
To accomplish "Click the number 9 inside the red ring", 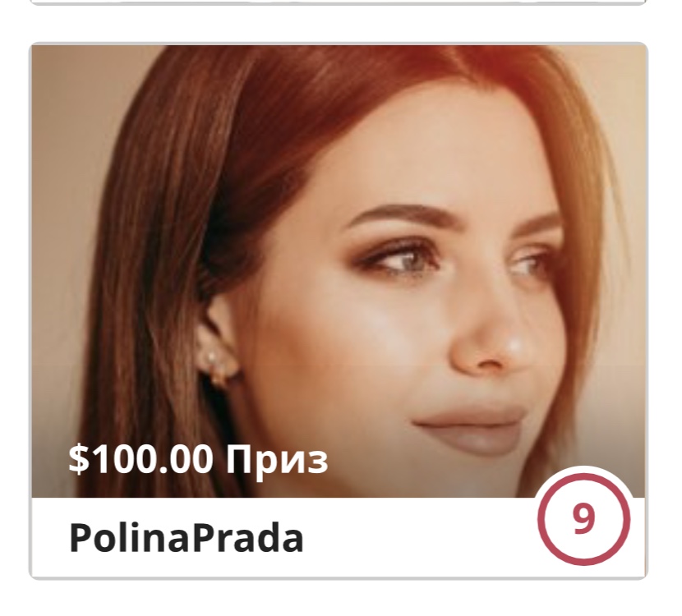I will [x=583, y=518].
